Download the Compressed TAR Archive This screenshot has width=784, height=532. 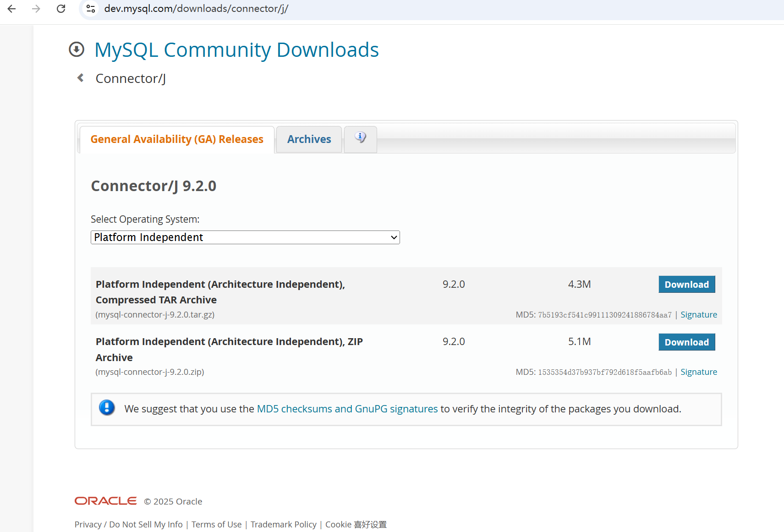687,285
